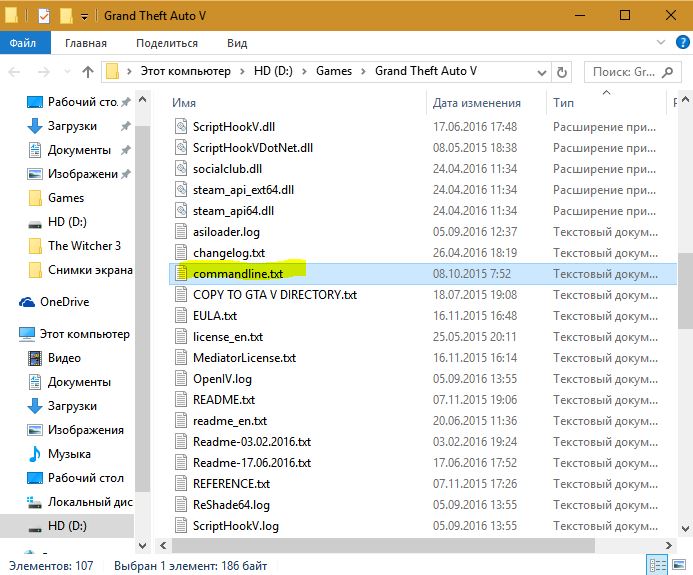Click the New folder quick access icon

tap(66, 16)
